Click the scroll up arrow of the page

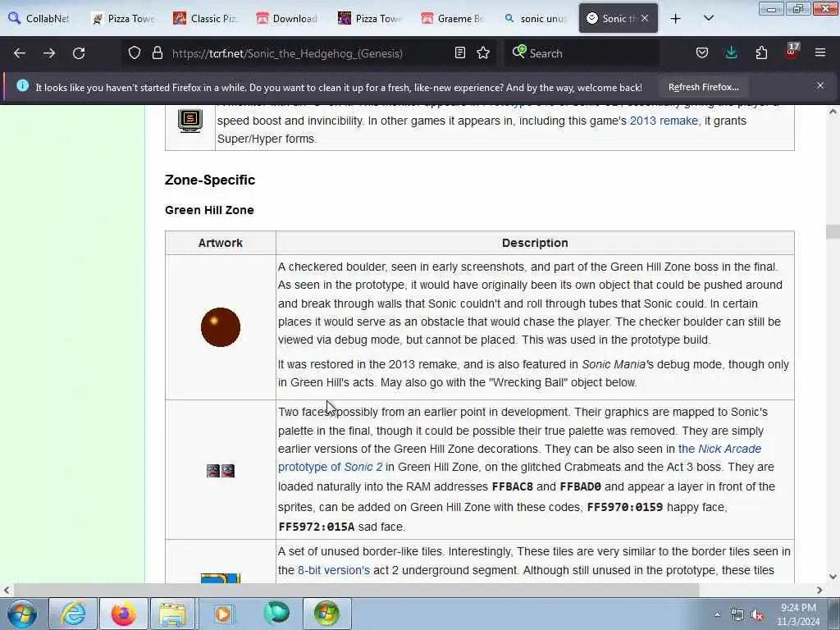(833, 112)
